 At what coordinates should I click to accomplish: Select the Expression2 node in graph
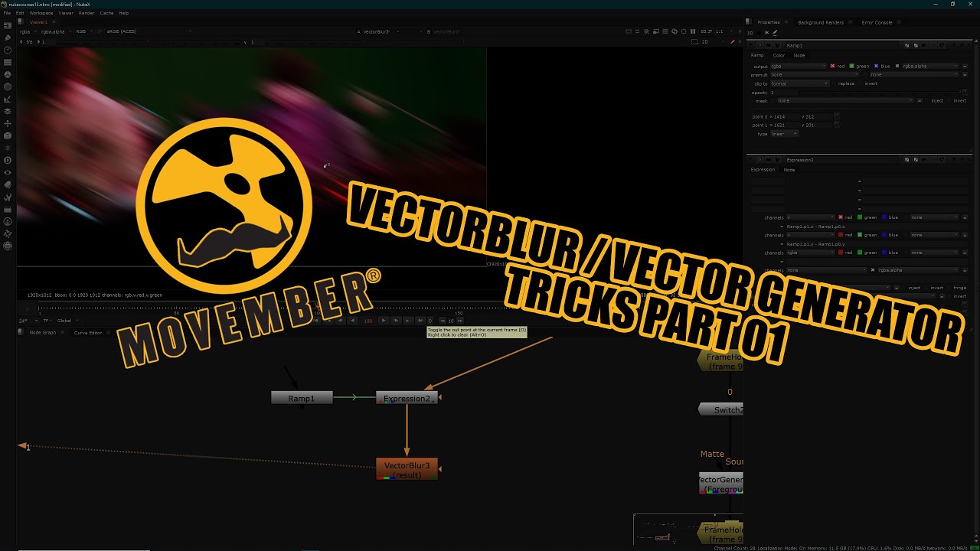(x=407, y=398)
